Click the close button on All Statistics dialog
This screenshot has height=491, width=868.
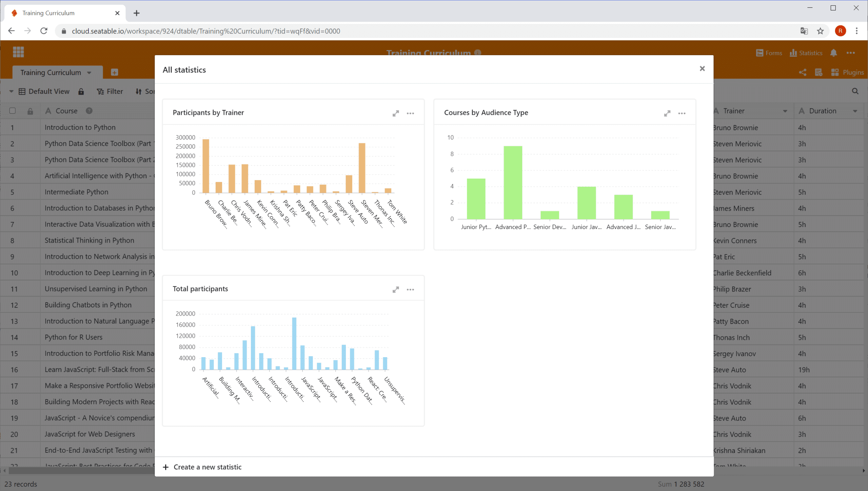click(x=702, y=68)
